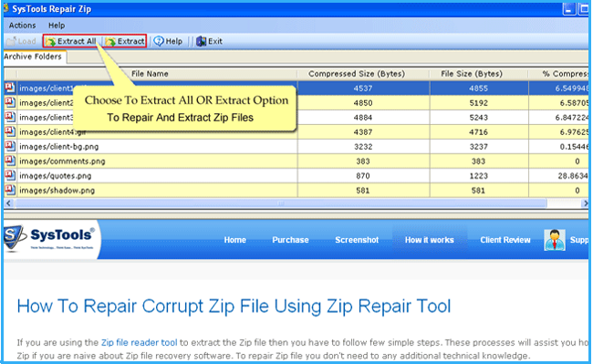The image size is (593, 364).
Task: Click file size cell 5243
Action: click(478, 118)
